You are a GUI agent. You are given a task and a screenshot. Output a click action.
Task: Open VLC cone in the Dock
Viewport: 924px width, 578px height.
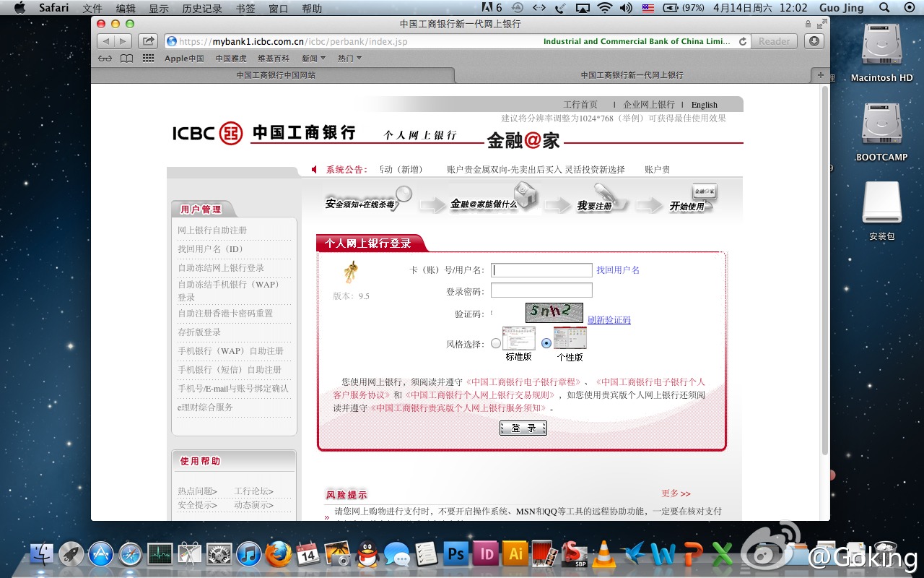coord(604,554)
